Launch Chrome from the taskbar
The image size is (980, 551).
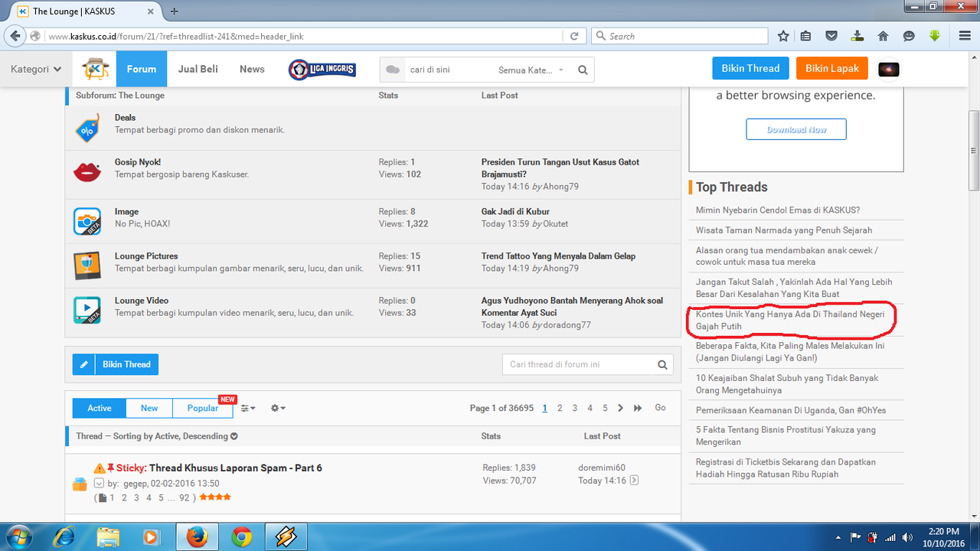pos(242,536)
